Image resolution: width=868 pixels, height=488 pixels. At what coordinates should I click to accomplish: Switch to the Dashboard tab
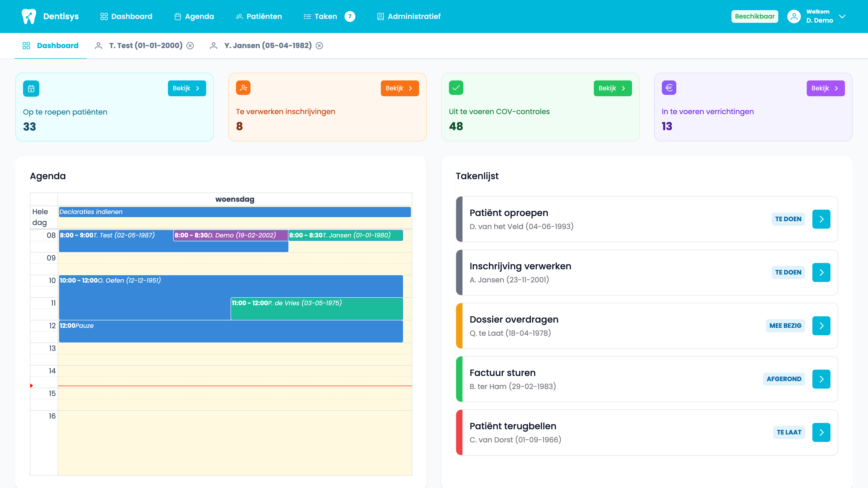point(50,45)
